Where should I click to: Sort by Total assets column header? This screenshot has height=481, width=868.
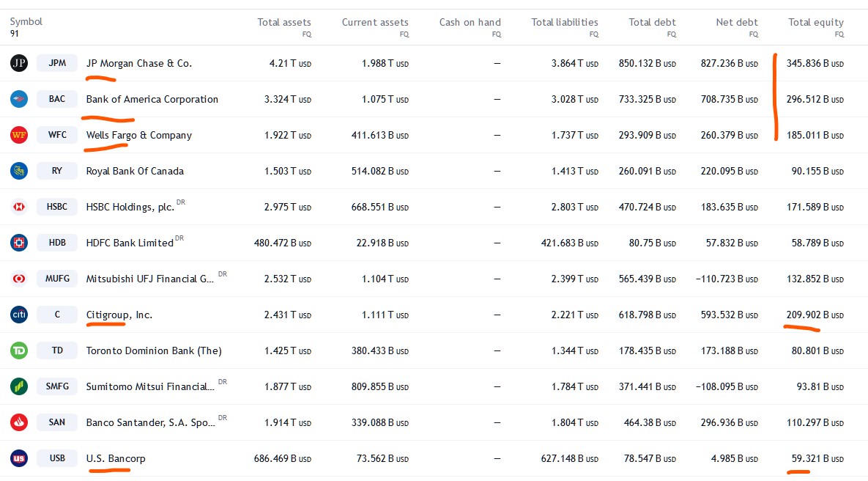click(x=283, y=22)
